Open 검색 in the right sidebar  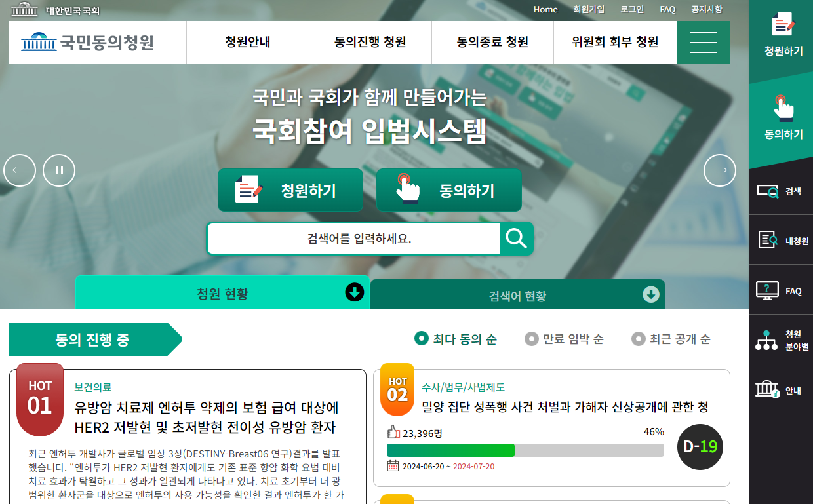pyautogui.click(x=781, y=191)
